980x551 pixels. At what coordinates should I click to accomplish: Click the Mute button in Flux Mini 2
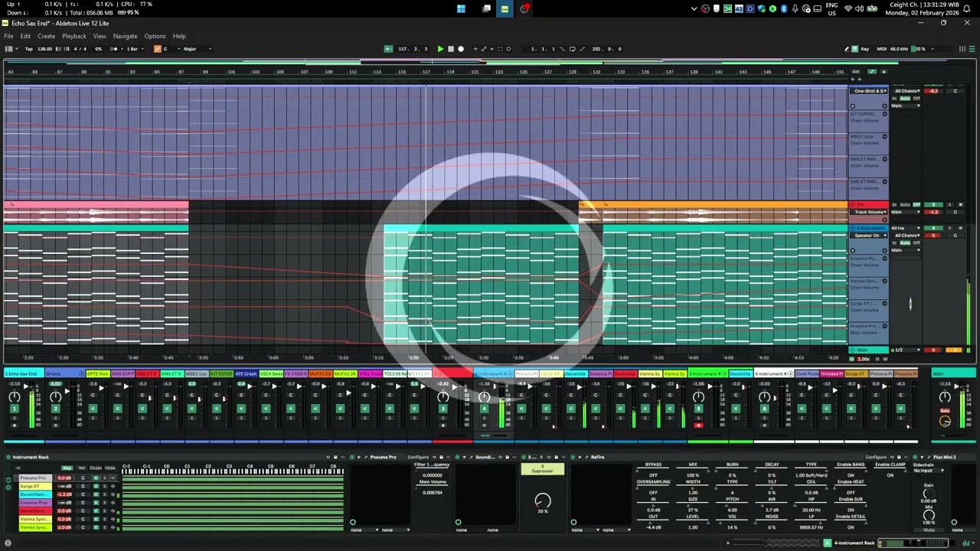(929, 530)
